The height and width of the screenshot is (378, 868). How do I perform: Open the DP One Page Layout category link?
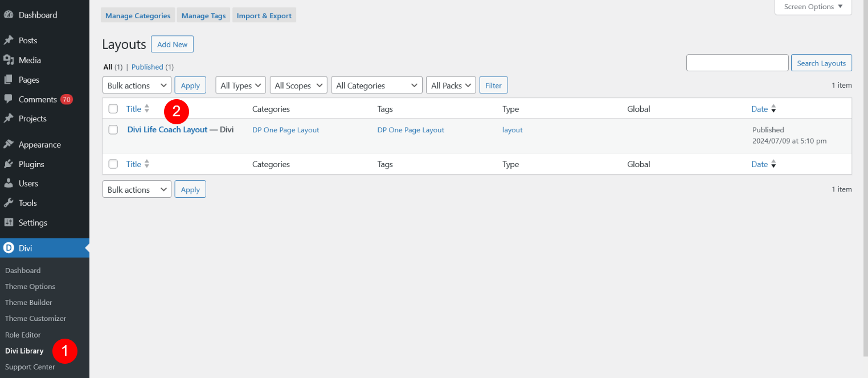coord(285,129)
